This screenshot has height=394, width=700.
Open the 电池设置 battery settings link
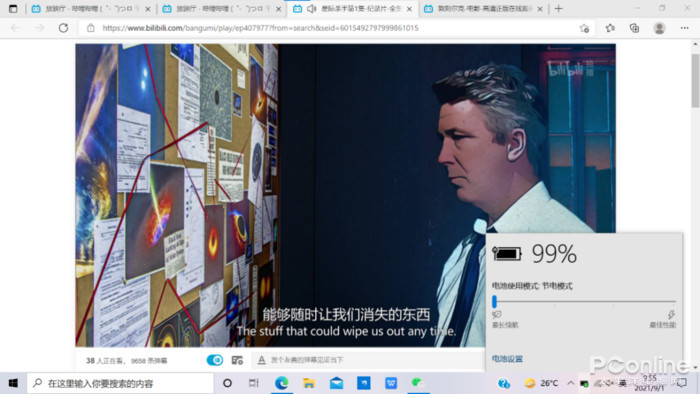[x=507, y=359]
